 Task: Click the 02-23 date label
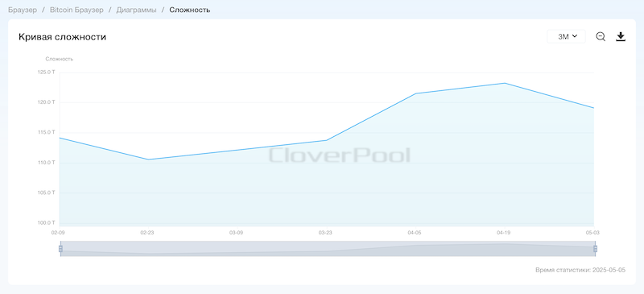click(147, 233)
